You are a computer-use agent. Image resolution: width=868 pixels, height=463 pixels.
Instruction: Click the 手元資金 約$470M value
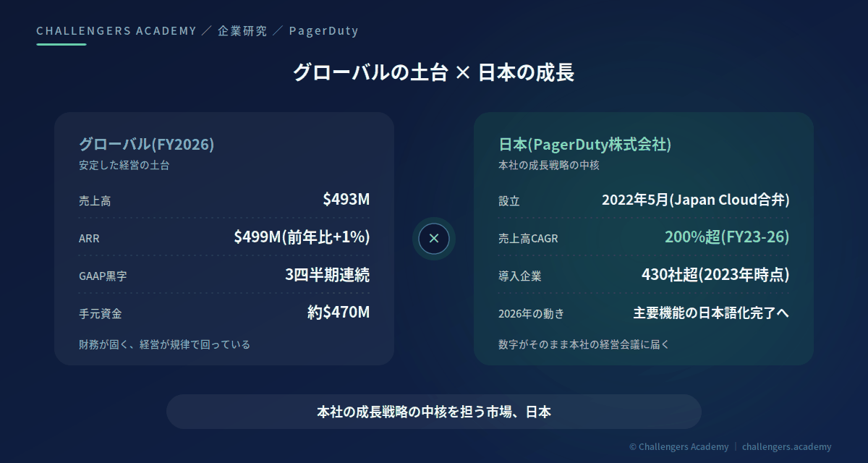(339, 312)
